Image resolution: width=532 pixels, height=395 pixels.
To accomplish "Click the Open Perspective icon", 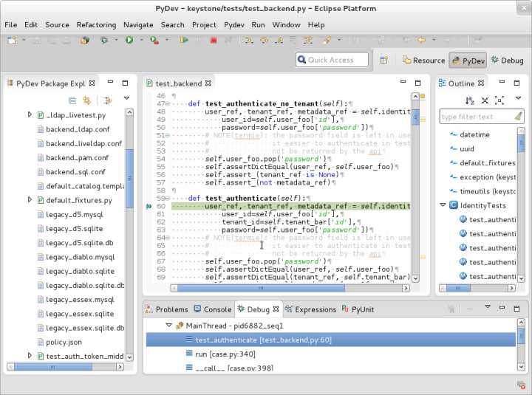I will (x=383, y=61).
